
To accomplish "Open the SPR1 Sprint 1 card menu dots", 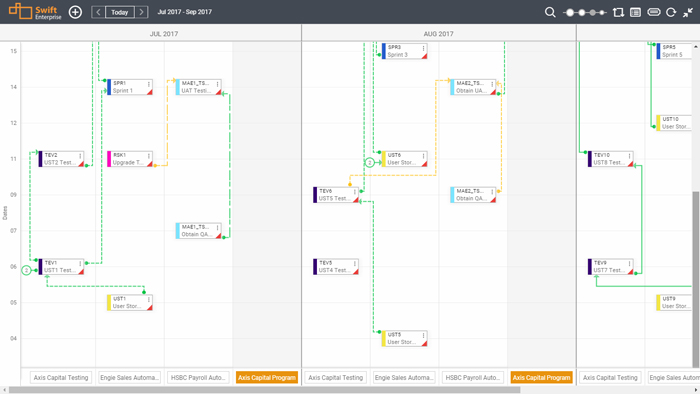I will (149, 84).
